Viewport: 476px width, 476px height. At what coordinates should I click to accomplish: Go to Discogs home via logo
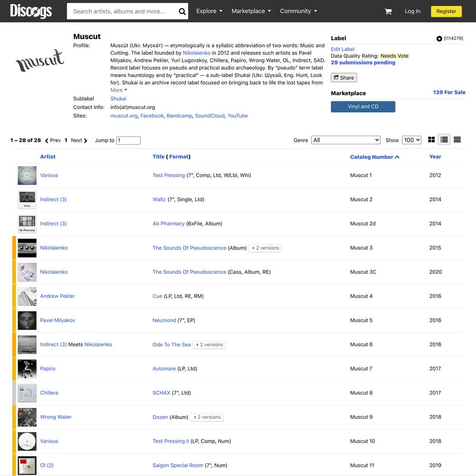[x=31, y=11]
